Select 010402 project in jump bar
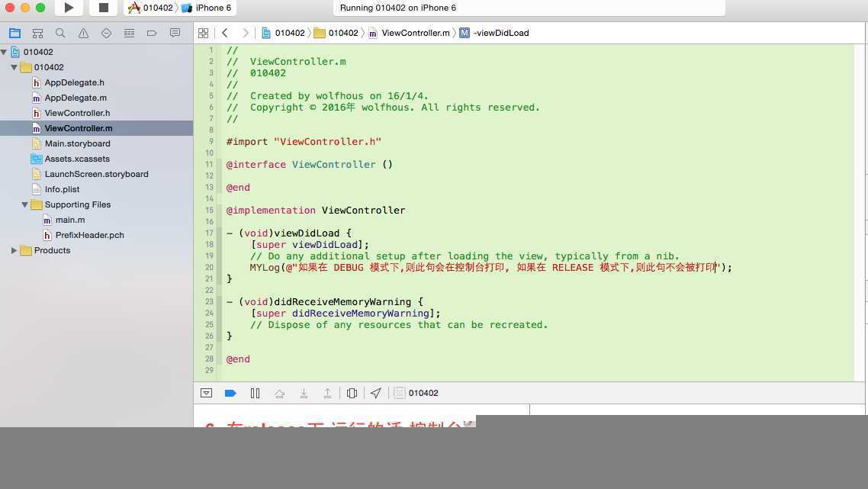Viewport: 868px width, 489px height. [283, 34]
